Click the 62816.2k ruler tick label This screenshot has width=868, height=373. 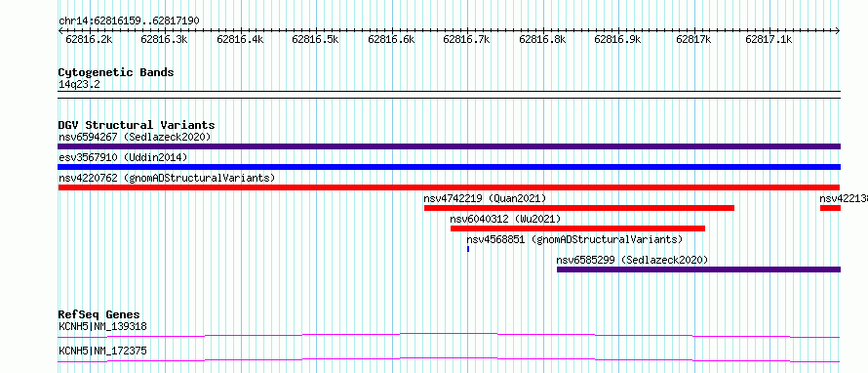89,39
